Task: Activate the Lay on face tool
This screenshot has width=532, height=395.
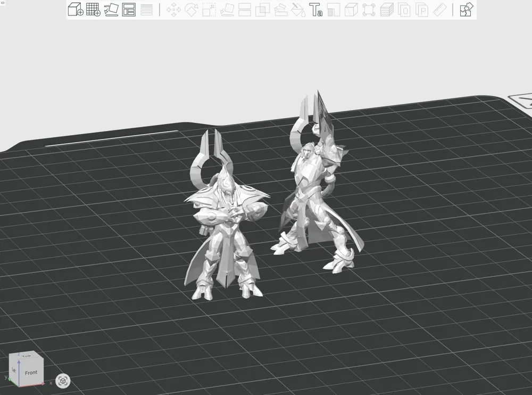Action: (x=227, y=10)
